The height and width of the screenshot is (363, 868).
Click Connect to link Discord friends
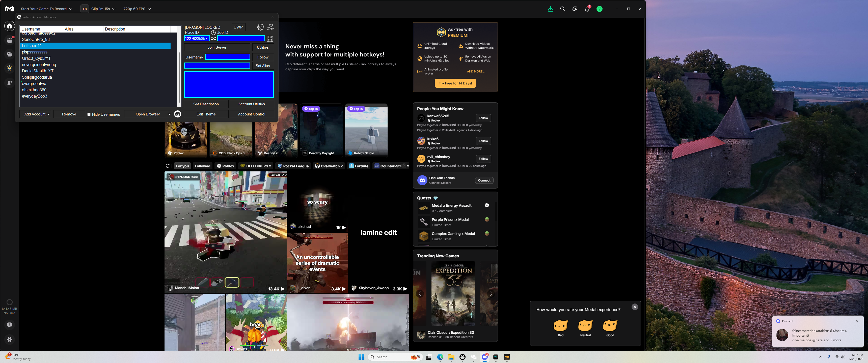click(484, 180)
